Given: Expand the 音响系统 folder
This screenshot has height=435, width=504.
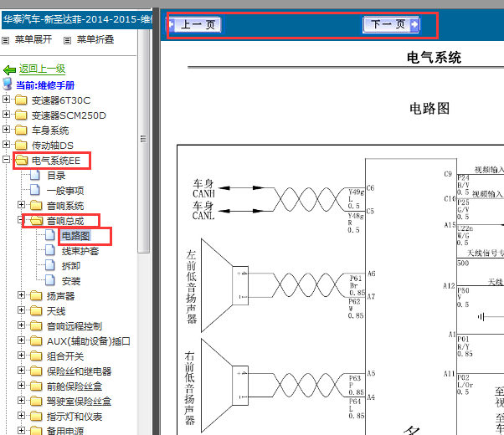Looking at the screenshot, I should coord(21,205).
